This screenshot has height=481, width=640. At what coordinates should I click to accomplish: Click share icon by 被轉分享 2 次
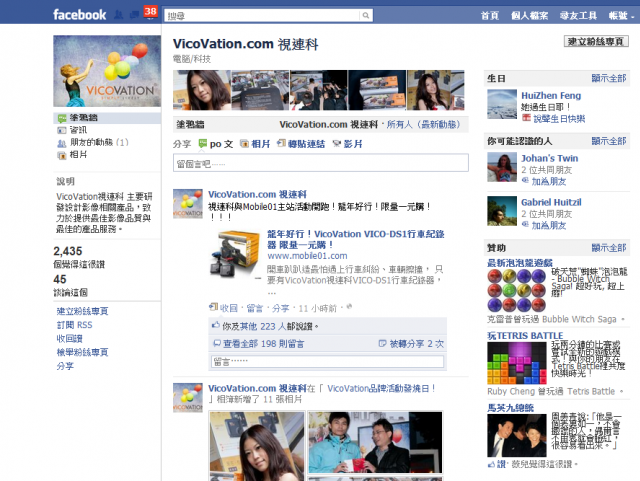click(x=382, y=343)
